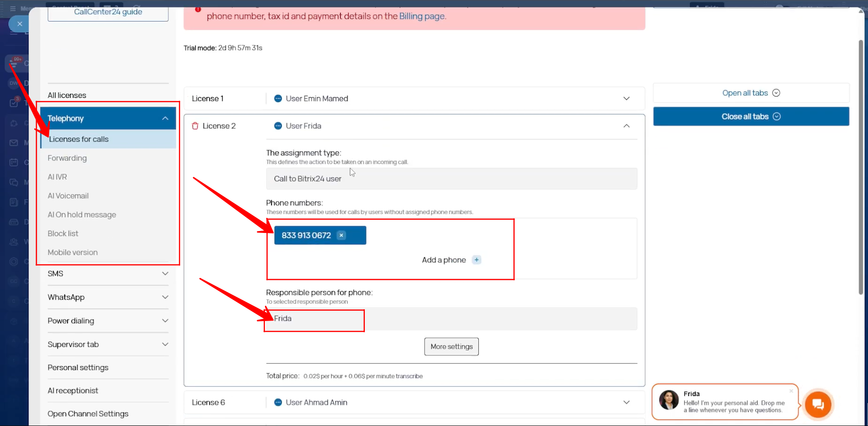Viewport: 868px width, 426px height.
Task: Close the panel with the blue X button
Action: coord(20,24)
